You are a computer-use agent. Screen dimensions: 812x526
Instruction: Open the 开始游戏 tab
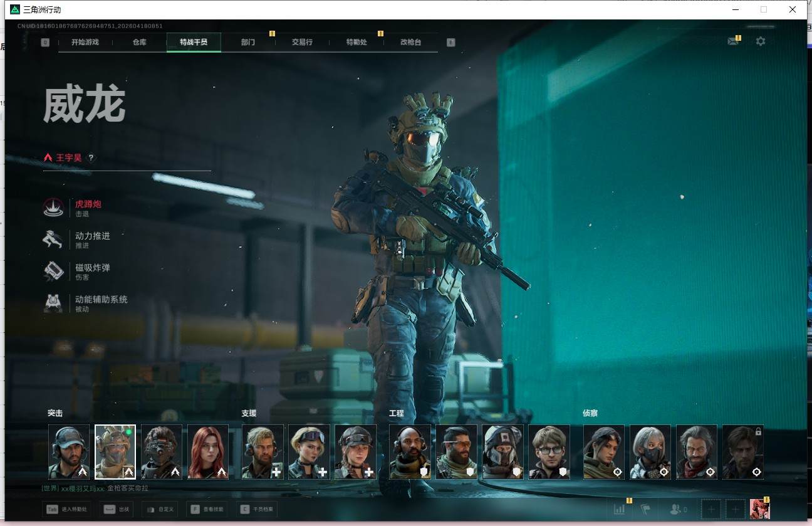point(85,42)
